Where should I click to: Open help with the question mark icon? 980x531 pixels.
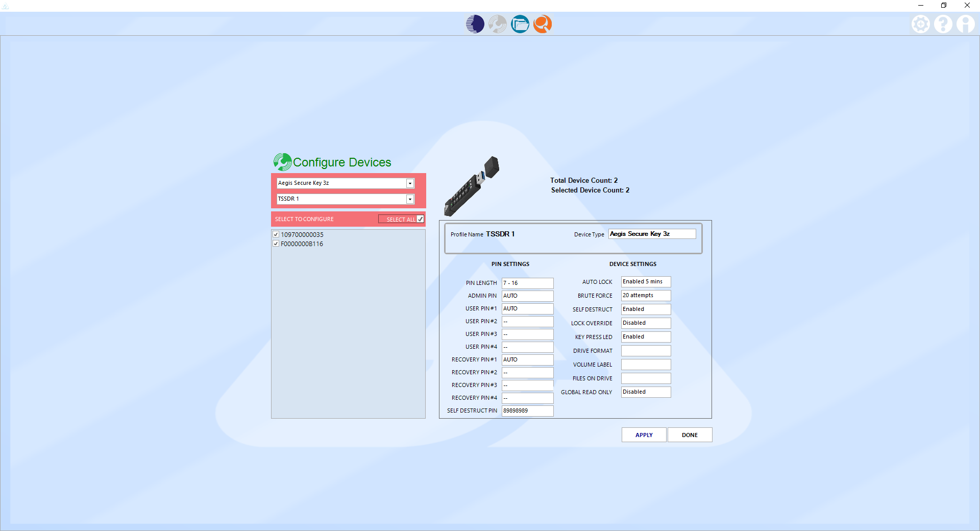click(943, 24)
